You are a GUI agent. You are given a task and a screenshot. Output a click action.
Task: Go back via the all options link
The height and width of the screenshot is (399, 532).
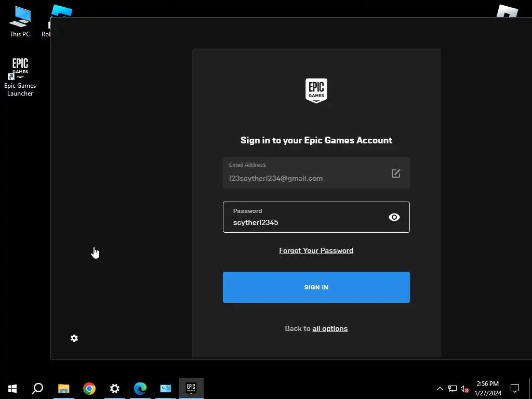(330, 328)
